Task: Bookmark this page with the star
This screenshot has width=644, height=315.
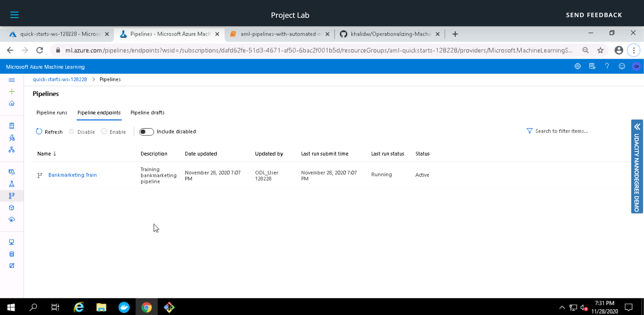Action: (x=600, y=50)
